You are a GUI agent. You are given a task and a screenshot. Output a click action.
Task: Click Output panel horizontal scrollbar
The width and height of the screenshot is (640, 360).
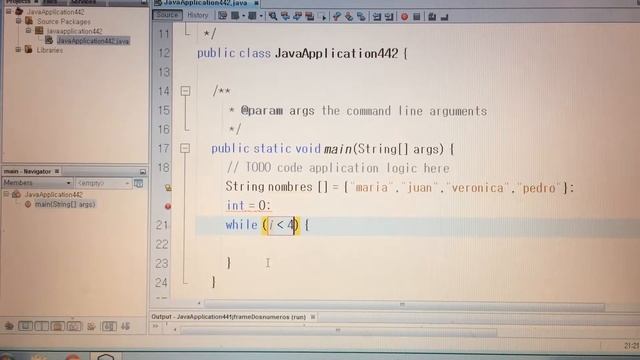338,330
